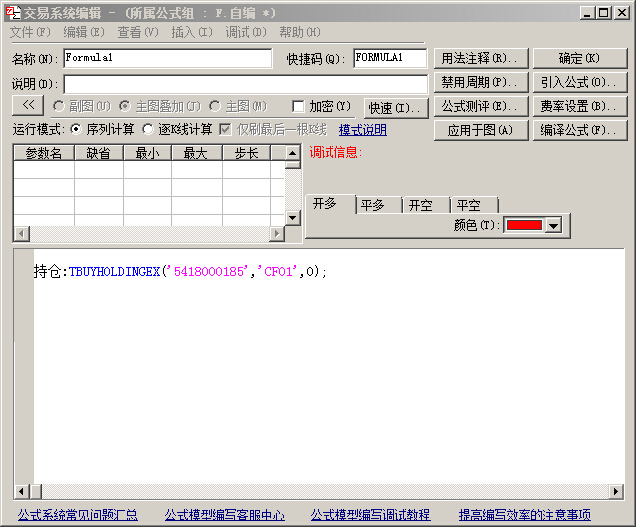This screenshot has width=636, height=527.
Task: Click the 最小 column header
Action: pyautogui.click(x=147, y=153)
